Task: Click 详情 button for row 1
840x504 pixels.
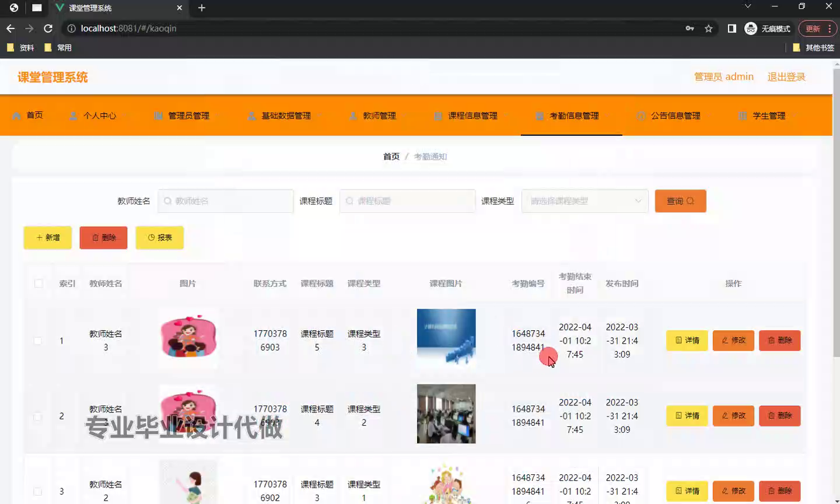Action: (x=687, y=340)
